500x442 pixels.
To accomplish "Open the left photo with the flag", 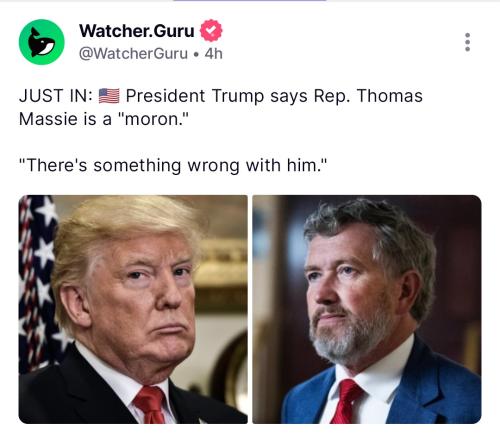I will [x=133, y=309].
